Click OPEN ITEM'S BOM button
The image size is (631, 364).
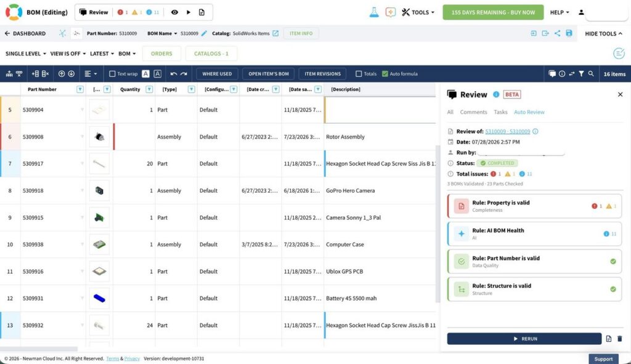pyautogui.click(x=269, y=74)
